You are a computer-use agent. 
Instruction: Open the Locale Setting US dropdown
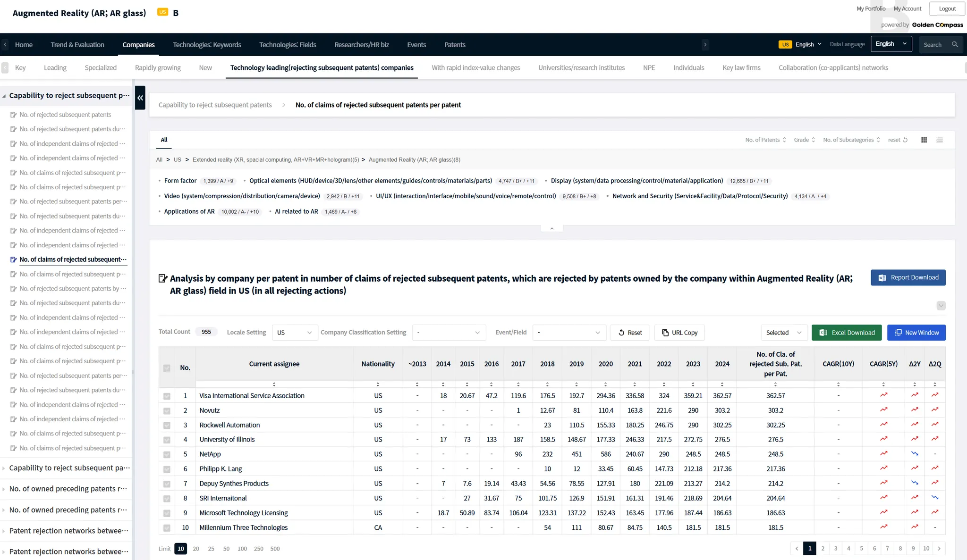(294, 333)
